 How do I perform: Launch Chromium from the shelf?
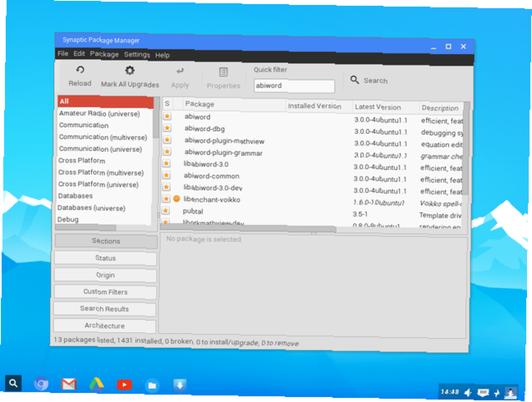tap(41, 384)
